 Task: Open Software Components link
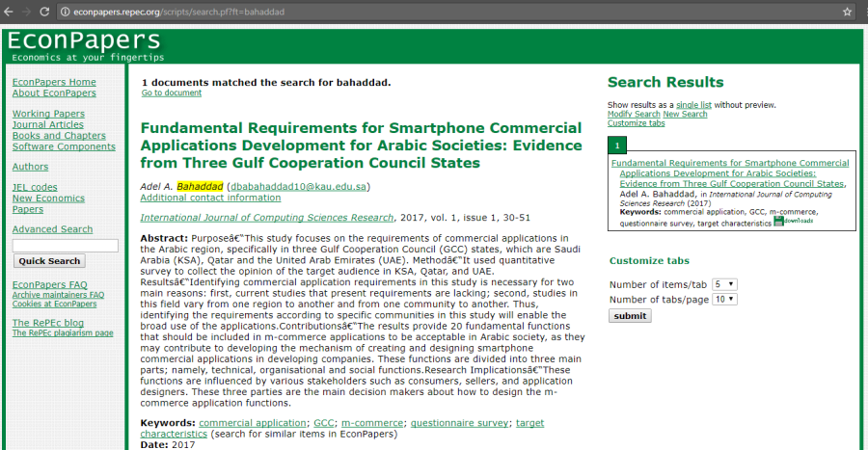(64, 146)
